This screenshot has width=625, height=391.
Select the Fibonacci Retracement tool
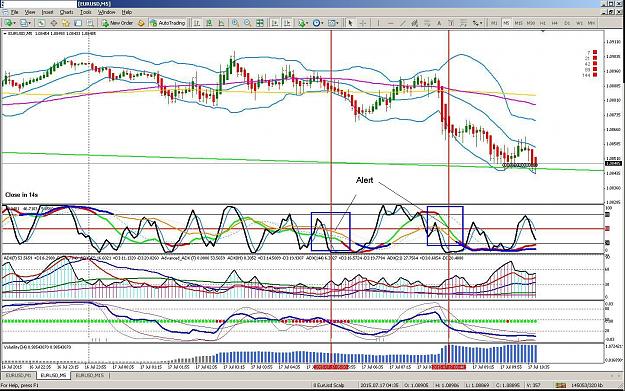427,23
